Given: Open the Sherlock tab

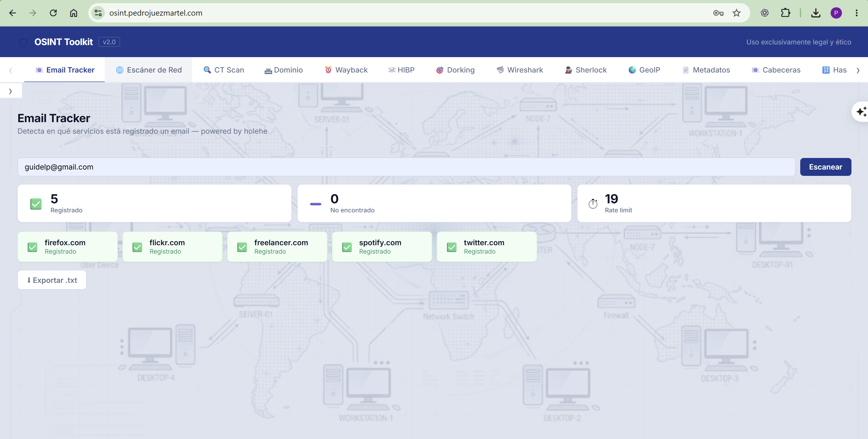Looking at the screenshot, I should [586, 70].
